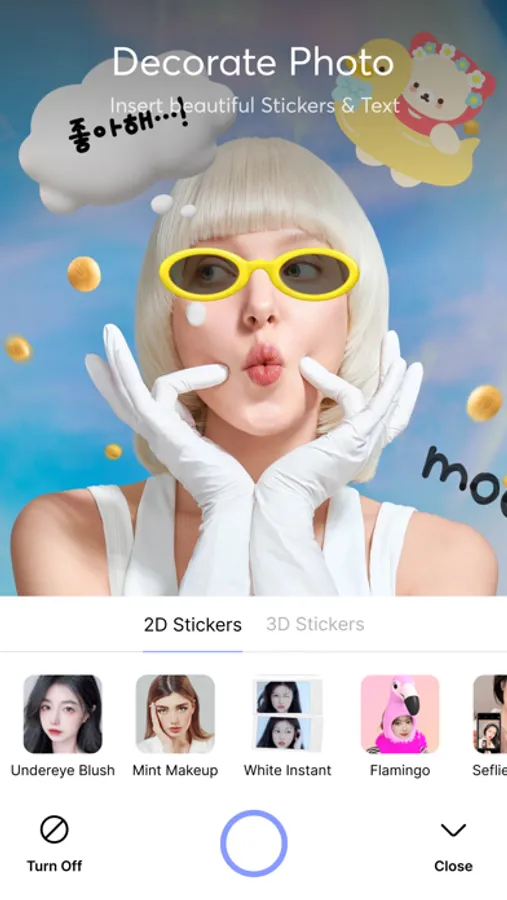Screen dimensions: 507x900
Task: Pick the Flamingo sticker thumbnail
Action: coord(400,714)
